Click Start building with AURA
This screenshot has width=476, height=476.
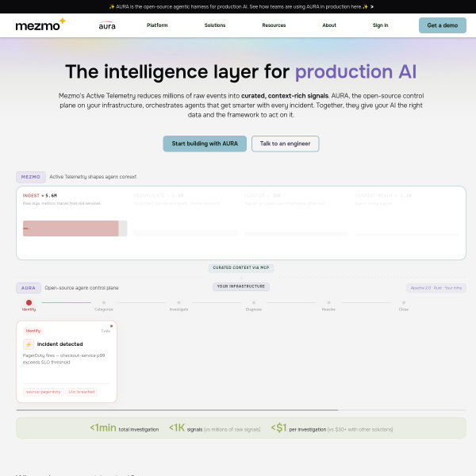205,144
